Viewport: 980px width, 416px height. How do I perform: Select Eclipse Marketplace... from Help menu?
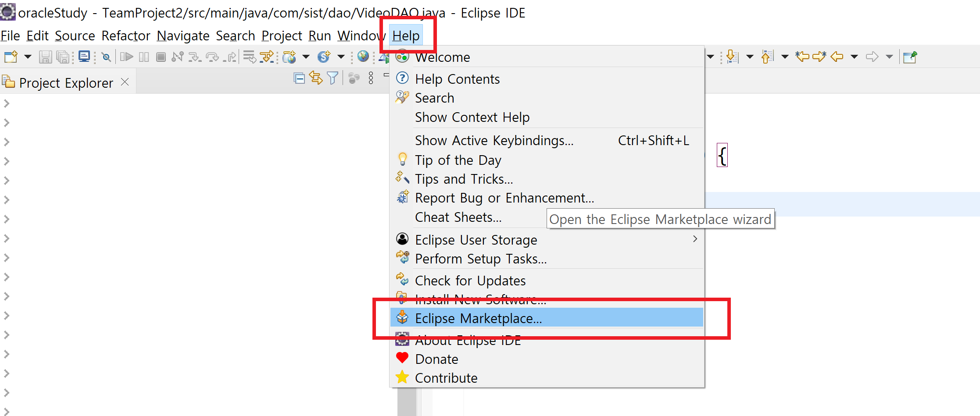tap(547, 318)
